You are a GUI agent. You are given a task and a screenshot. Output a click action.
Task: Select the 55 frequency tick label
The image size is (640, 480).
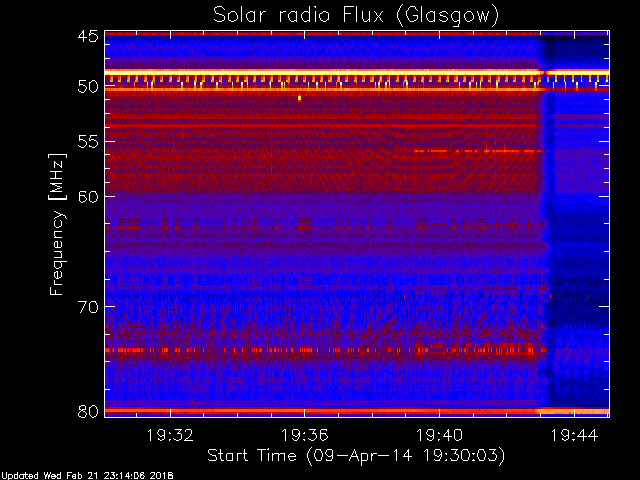(88, 142)
